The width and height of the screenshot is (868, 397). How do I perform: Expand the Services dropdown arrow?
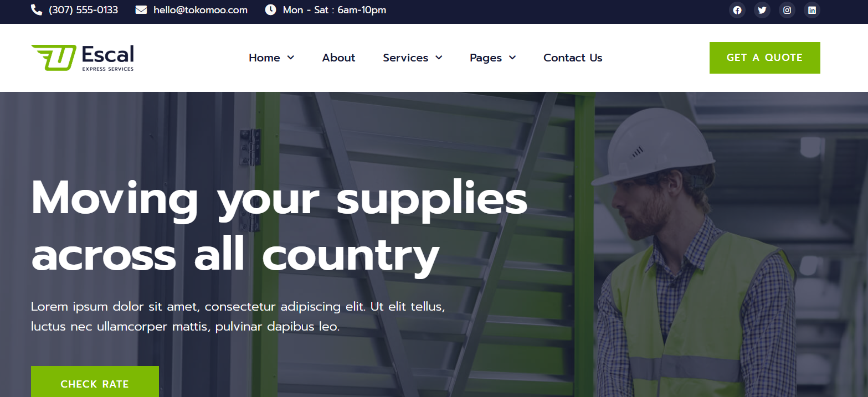click(439, 58)
